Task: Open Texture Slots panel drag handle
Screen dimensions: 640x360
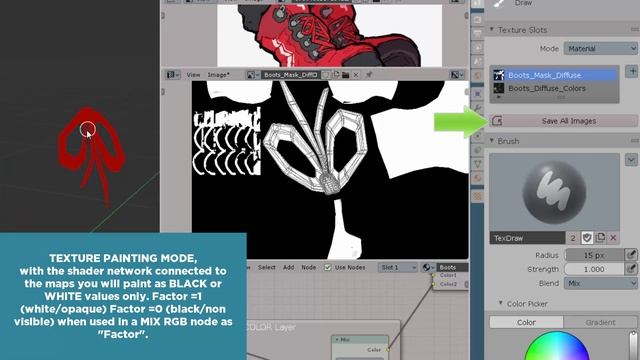Action: tap(635, 29)
